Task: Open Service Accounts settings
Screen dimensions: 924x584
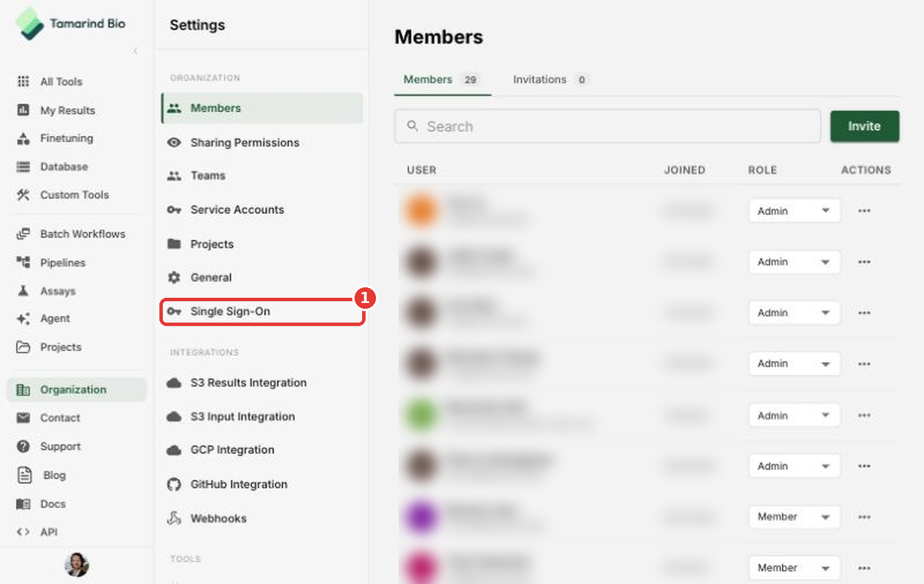Action: [262, 209]
